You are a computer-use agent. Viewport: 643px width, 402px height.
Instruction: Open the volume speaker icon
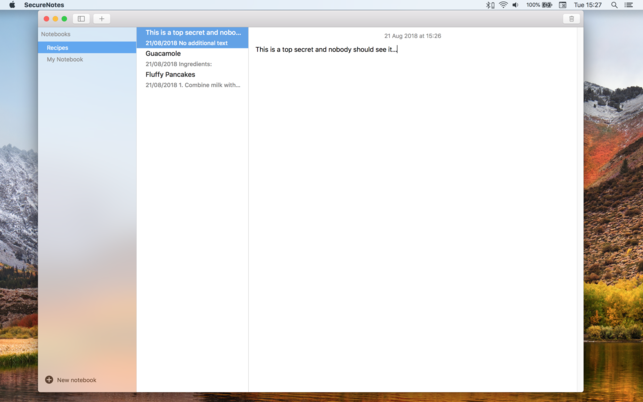(515, 5)
